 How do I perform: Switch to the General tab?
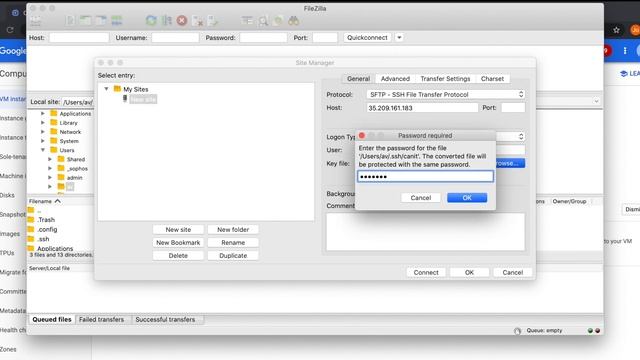click(358, 78)
